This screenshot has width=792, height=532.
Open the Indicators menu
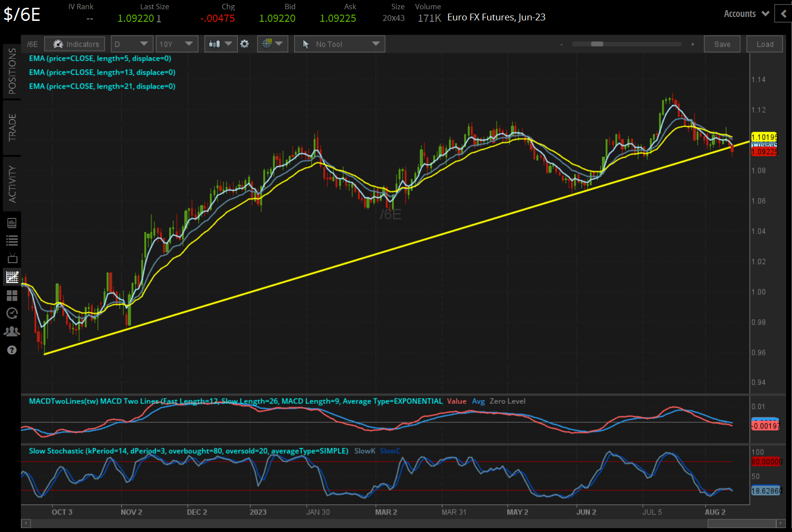(74, 44)
